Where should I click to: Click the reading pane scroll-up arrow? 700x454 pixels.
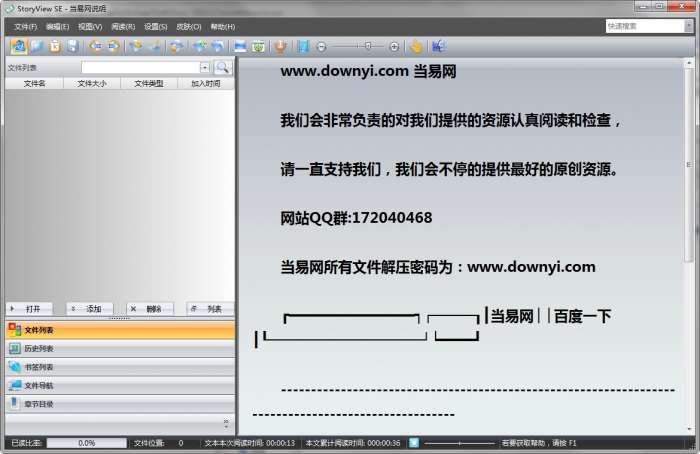(689, 64)
